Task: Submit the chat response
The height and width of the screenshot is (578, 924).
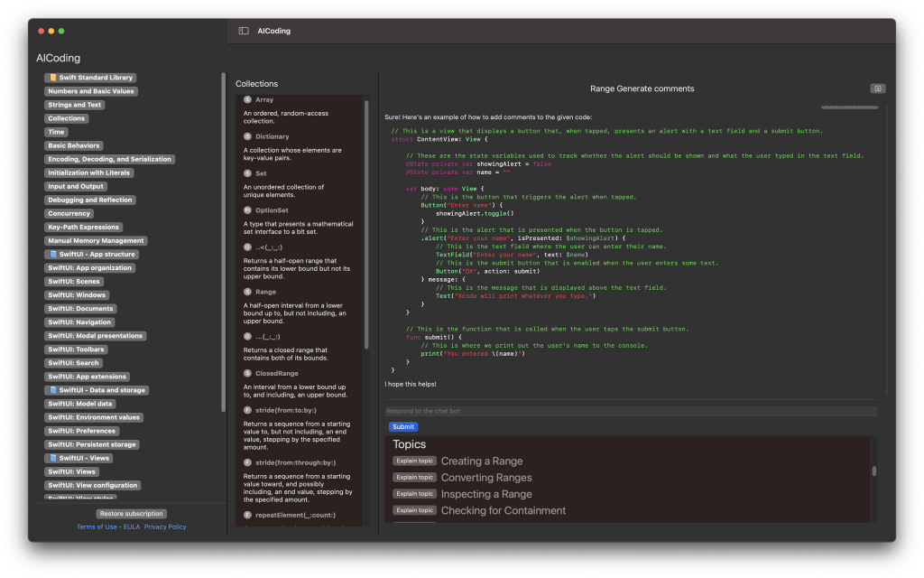Action: point(403,426)
